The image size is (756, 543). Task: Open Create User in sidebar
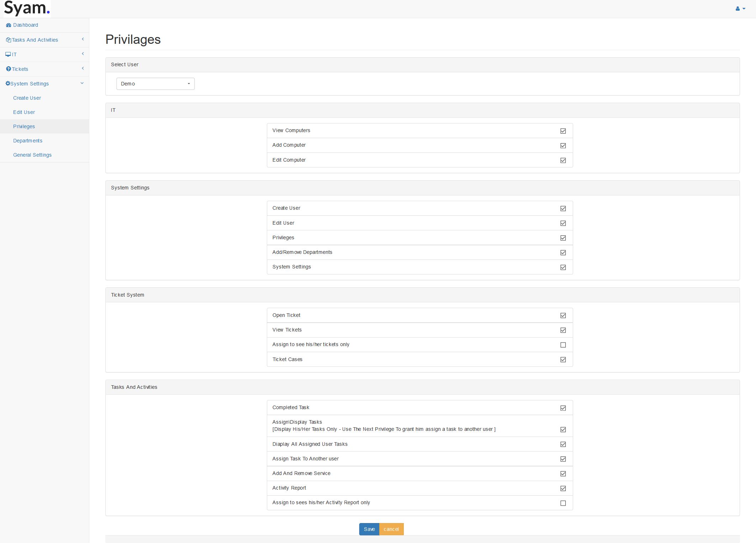pos(27,98)
